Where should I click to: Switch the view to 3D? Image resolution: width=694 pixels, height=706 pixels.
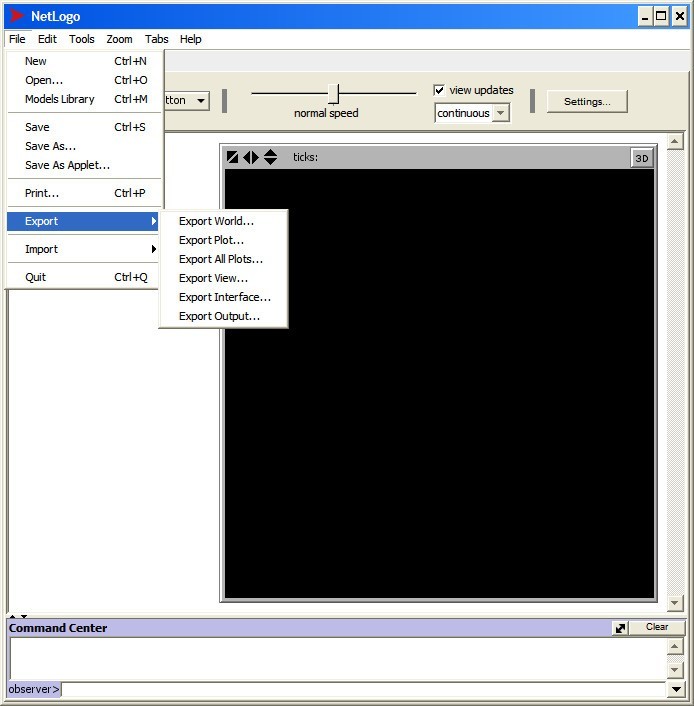pyautogui.click(x=642, y=158)
